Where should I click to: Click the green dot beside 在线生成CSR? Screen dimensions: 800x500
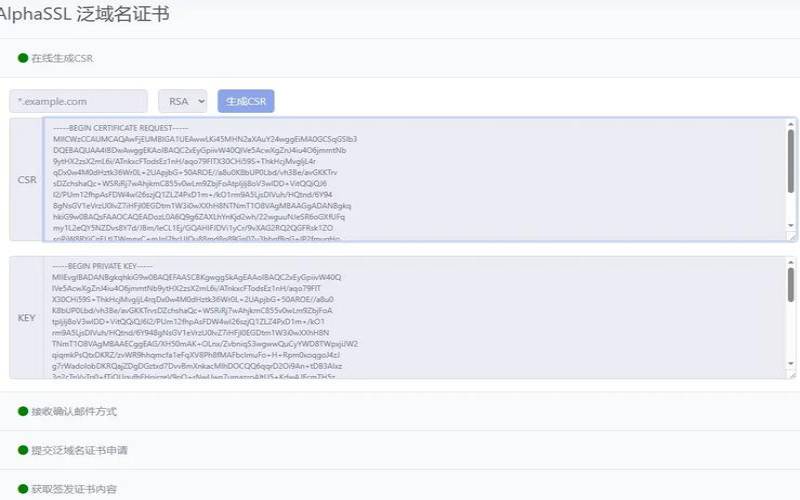[x=23, y=58]
